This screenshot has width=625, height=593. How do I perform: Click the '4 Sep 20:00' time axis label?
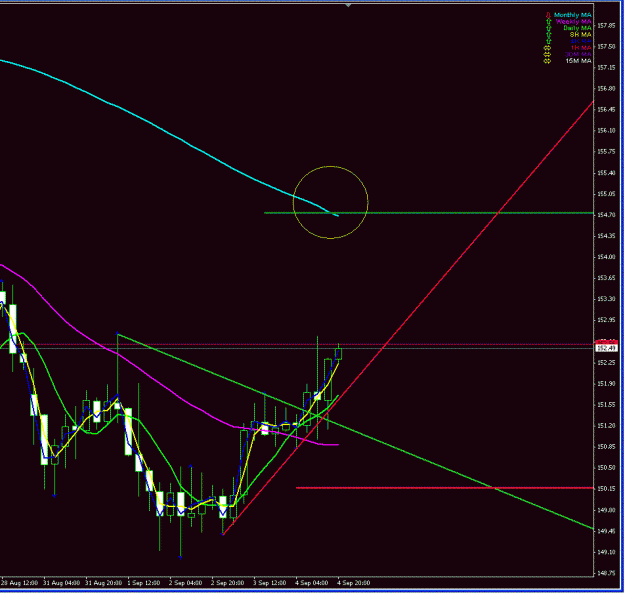tap(354, 583)
